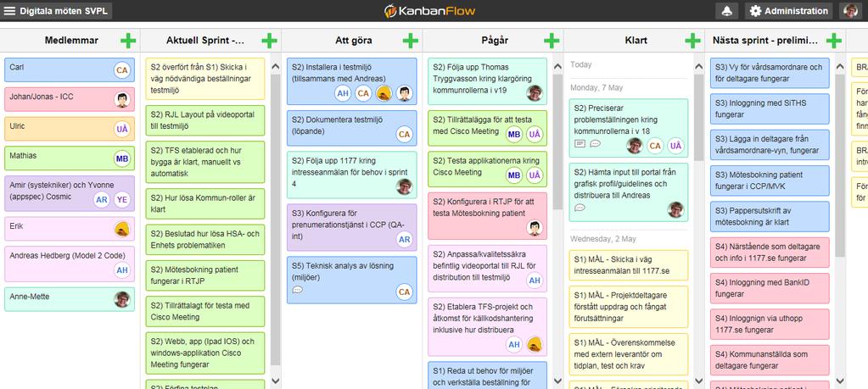The height and width of the screenshot is (389, 868).
Task: Click the MB avatar on the Mathias card
Action: pos(122,158)
